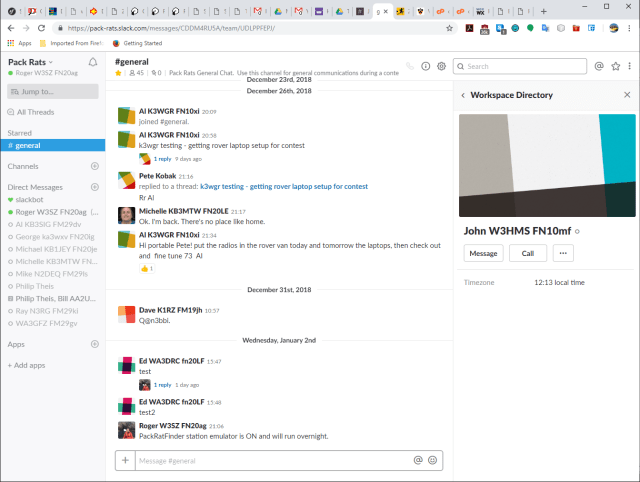Open more items vertical dots in Slack header
The height and width of the screenshot is (482, 640).
pos(629,66)
